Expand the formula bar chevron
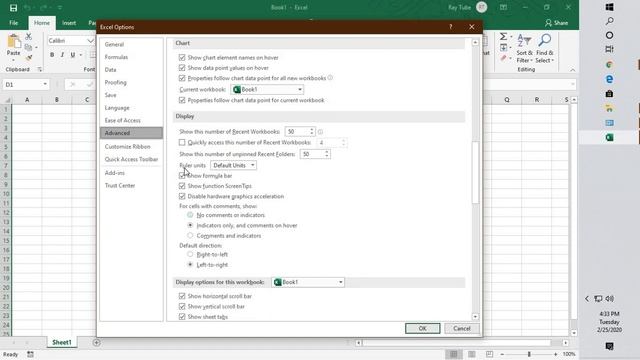 click(573, 84)
